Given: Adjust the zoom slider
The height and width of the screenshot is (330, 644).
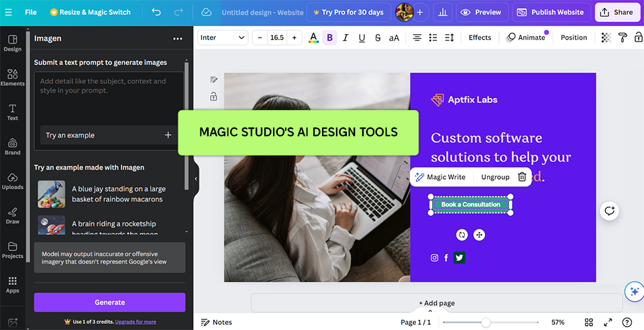Looking at the screenshot, I should point(486,322).
